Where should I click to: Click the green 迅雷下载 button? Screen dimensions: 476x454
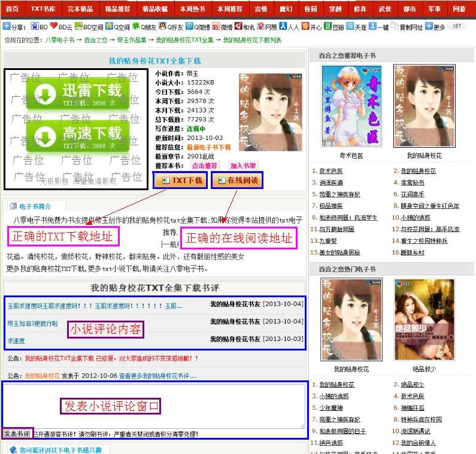point(78,95)
